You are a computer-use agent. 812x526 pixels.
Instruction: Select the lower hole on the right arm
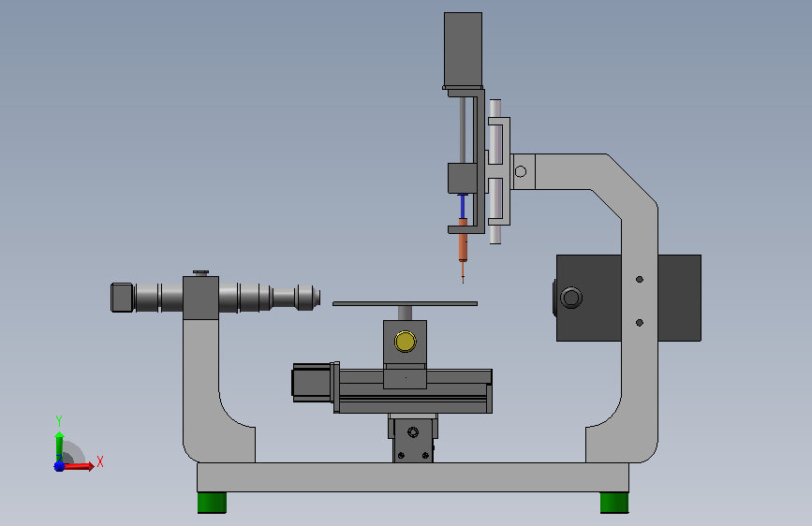(640, 323)
